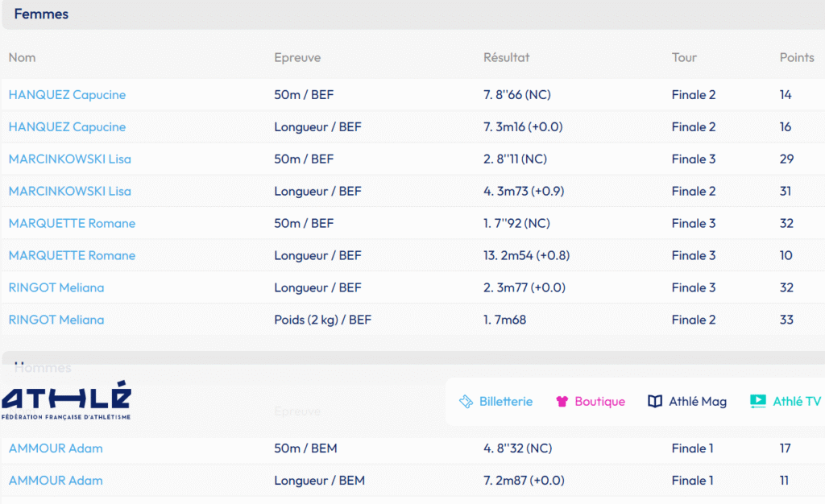Click the Nom column header
This screenshot has height=504, width=825.
(x=22, y=58)
